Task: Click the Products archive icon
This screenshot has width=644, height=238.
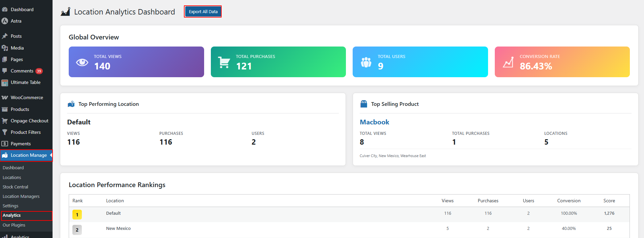Action: click(5, 109)
